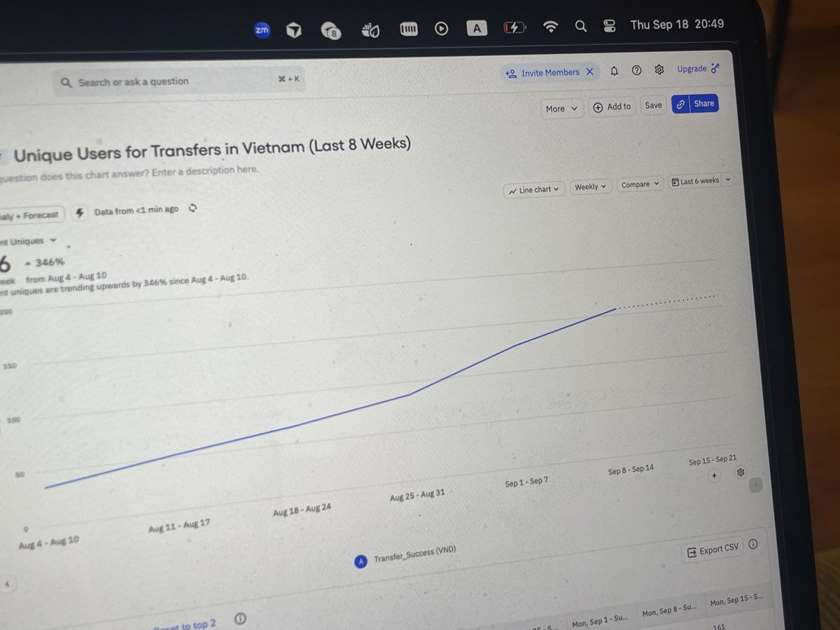Click the 'Aug 25 - Aug 31' axis label

(417, 495)
